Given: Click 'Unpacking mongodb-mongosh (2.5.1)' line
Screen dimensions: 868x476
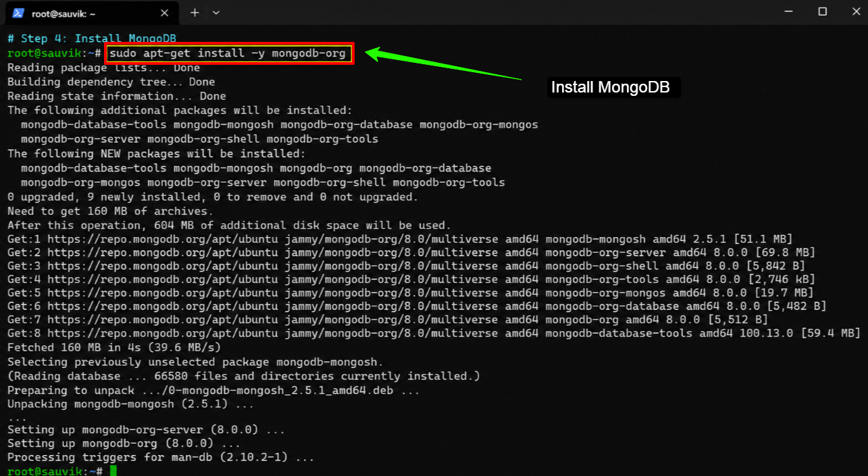Looking at the screenshot, I should (x=131, y=404).
